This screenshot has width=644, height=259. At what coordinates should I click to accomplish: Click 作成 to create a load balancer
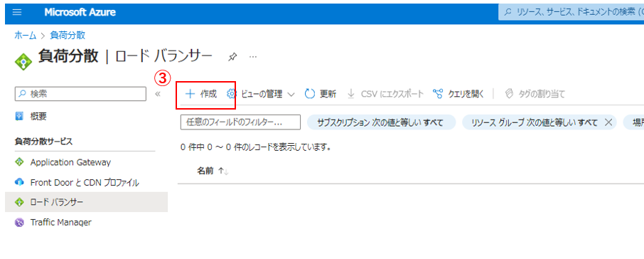coord(201,94)
